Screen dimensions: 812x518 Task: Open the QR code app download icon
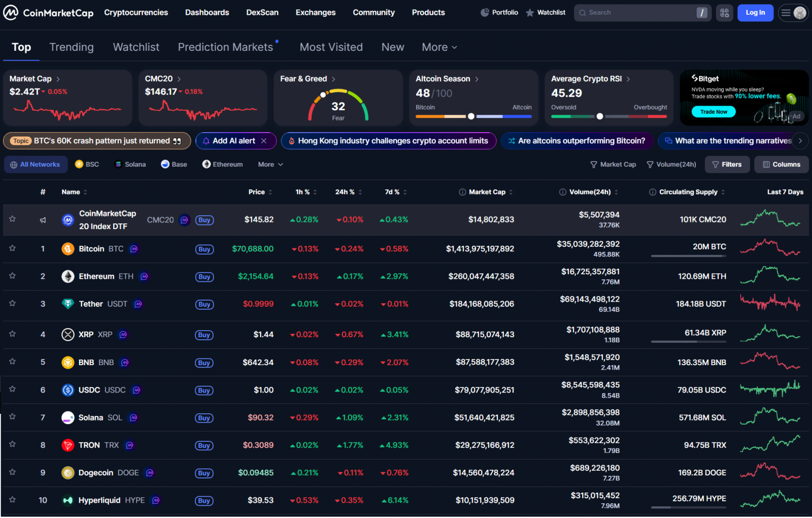724,13
